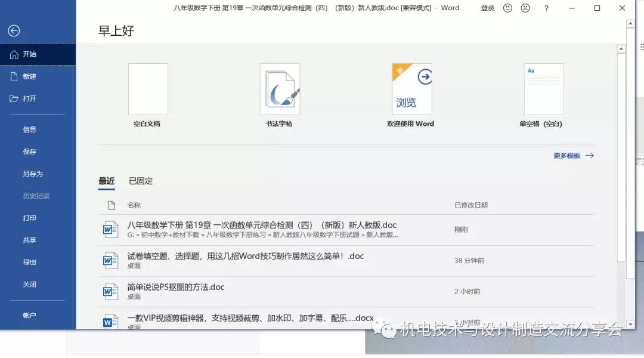This screenshot has width=644, height=358.
Task: Open the smiley feedback icon in title bar
Action: coord(507,8)
